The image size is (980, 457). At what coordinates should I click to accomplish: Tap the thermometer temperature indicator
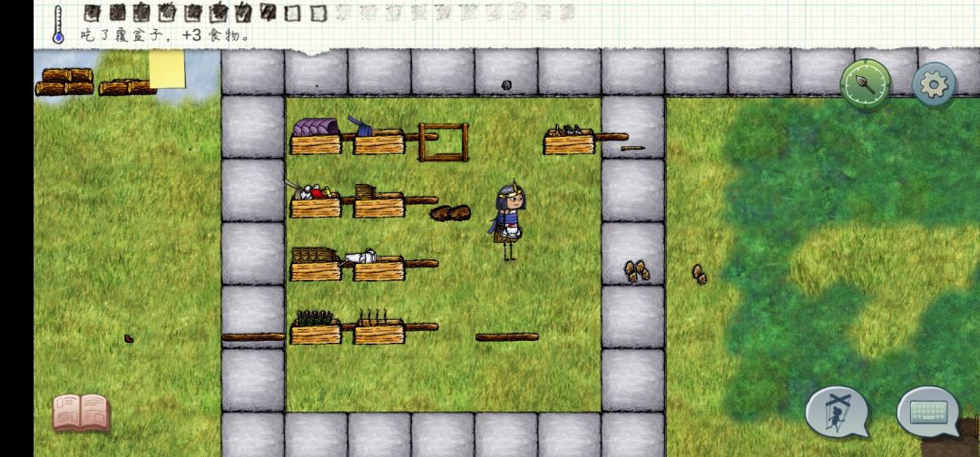coord(58,25)
